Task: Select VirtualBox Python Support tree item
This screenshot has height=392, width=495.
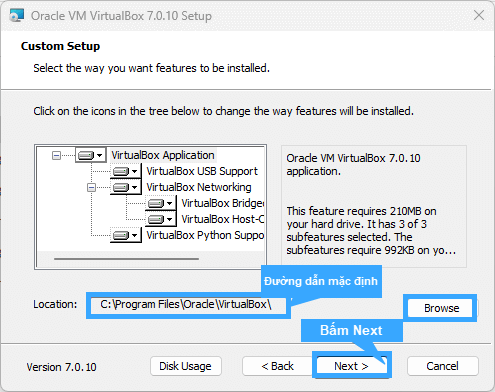Action: [x=205, y=235]
